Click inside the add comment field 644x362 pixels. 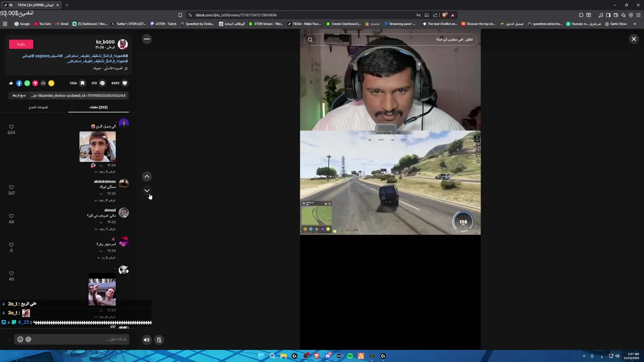coord(71,339)
